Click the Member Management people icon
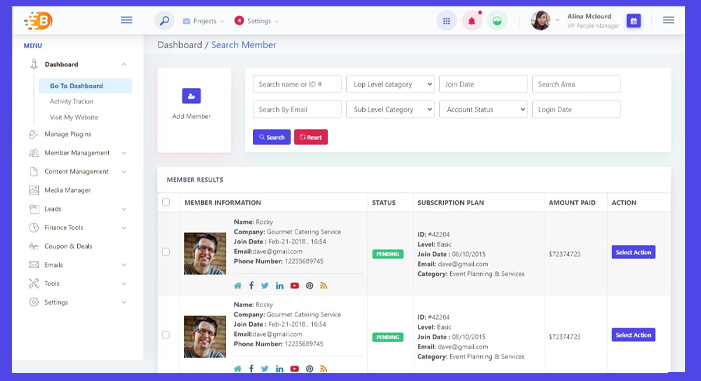 pos(34,153)
